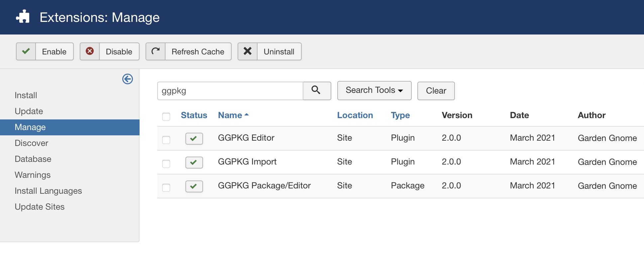Viewport: 644px width, 276px height.
Task: Click the puzzle piece Extensions icon
Action: coord(23,17)
